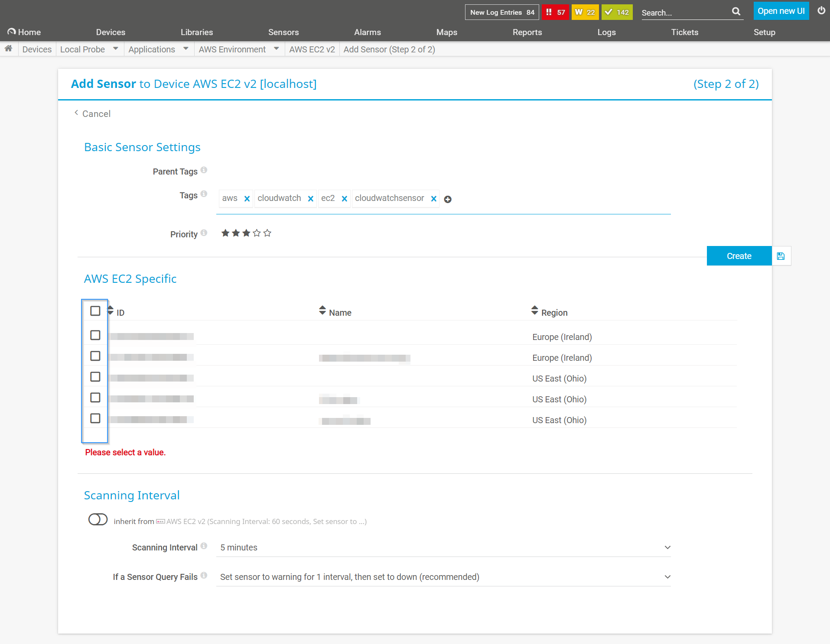The height and width of the screenshot is (644, 830).
Task: Open the yellow warning alarms counter
Action: click(x=585, y=12)
